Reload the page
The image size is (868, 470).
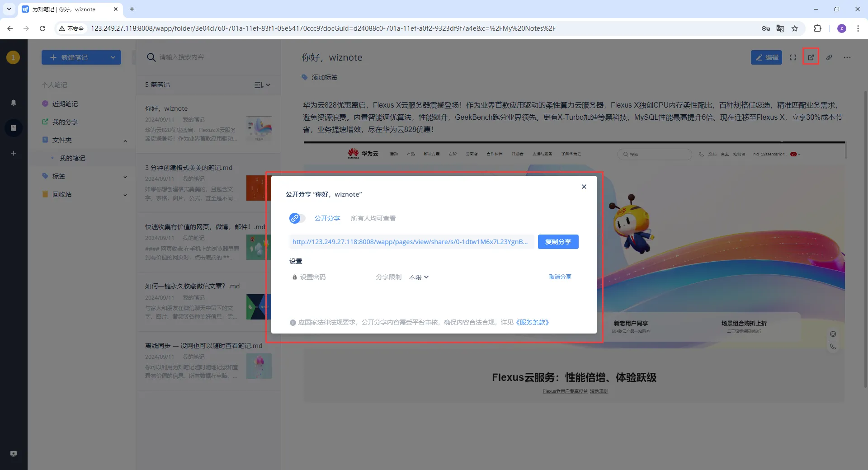(42, 28)
